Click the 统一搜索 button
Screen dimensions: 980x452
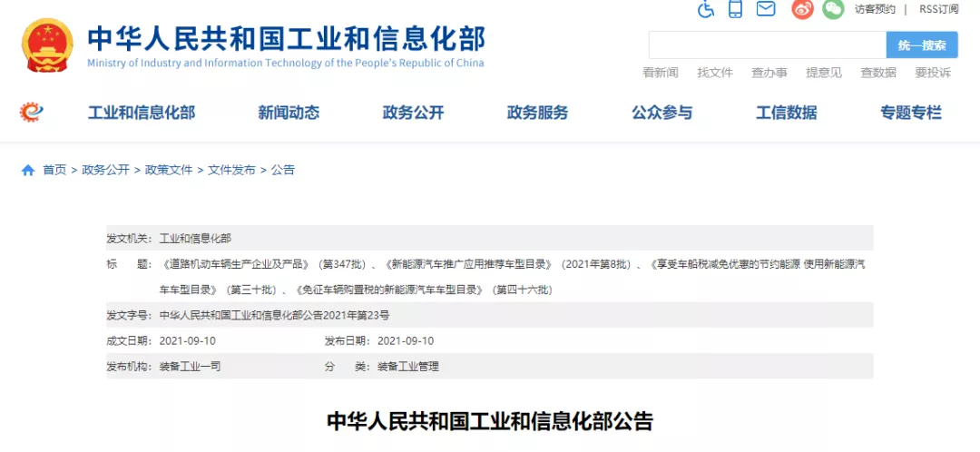922,45
